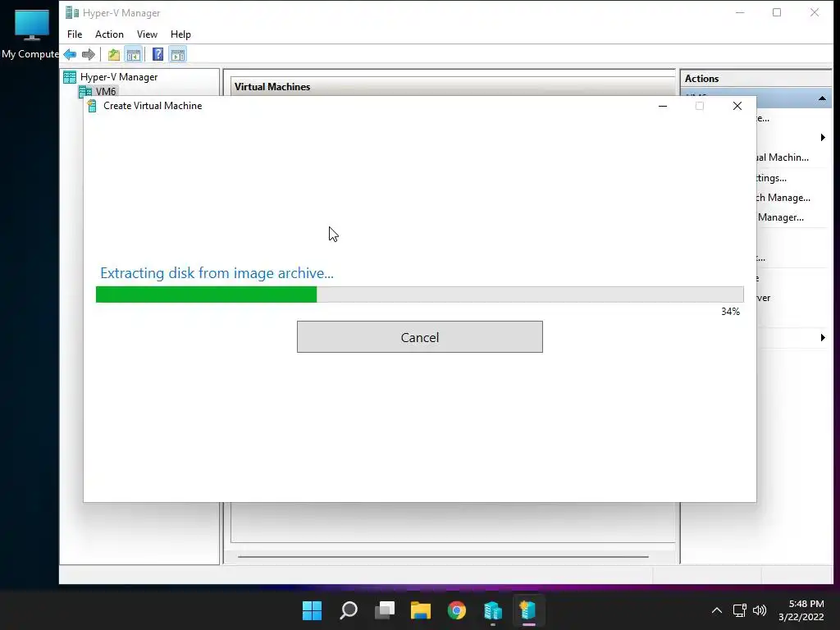
Task: Open the clock and date flyout
Action: [801, 610]
